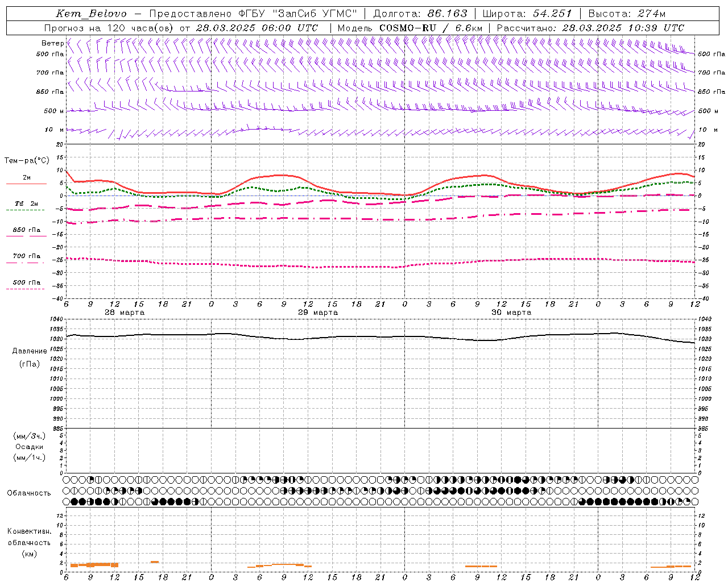Click the left 850 гПа wind level label

(x=50, y=92)
